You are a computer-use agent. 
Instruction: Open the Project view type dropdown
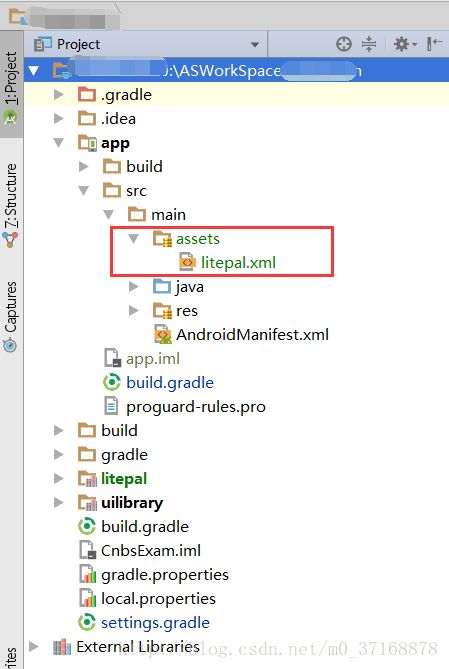tap(255, 44)
